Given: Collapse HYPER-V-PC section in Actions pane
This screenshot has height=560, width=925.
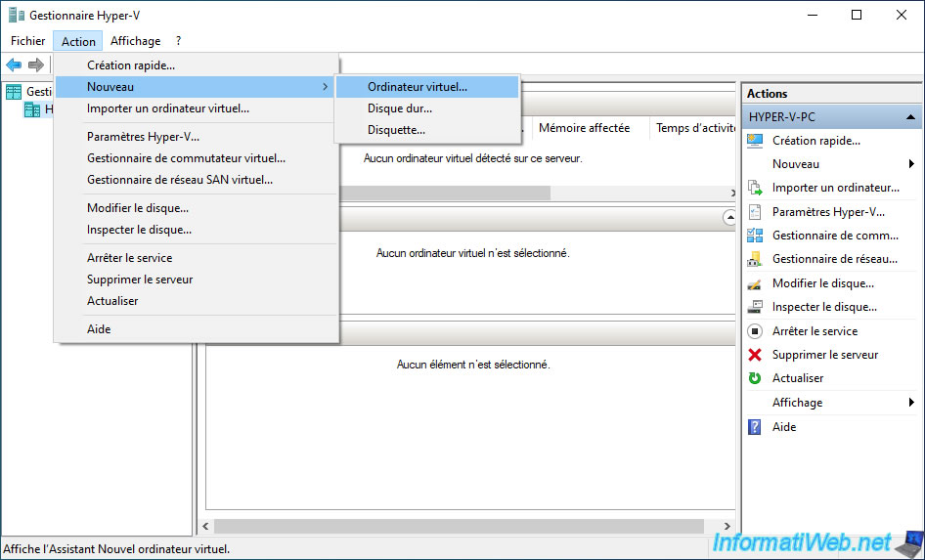Looking at the screenshot, I should tap(911, 117).
